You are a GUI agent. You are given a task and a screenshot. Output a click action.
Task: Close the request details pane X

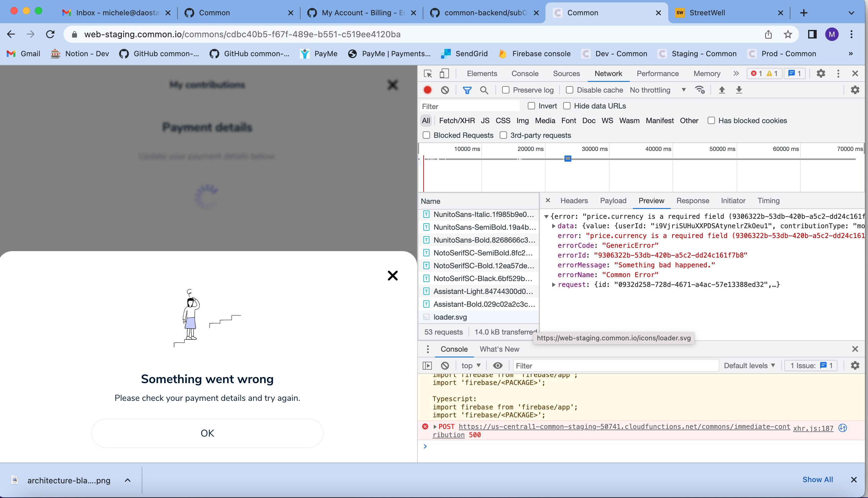pyautogui.click(x=548, y=200)
